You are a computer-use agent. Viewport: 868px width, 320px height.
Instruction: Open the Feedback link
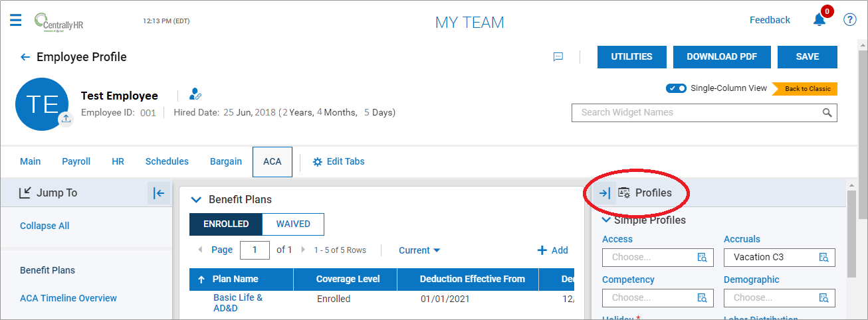point(770,20)
